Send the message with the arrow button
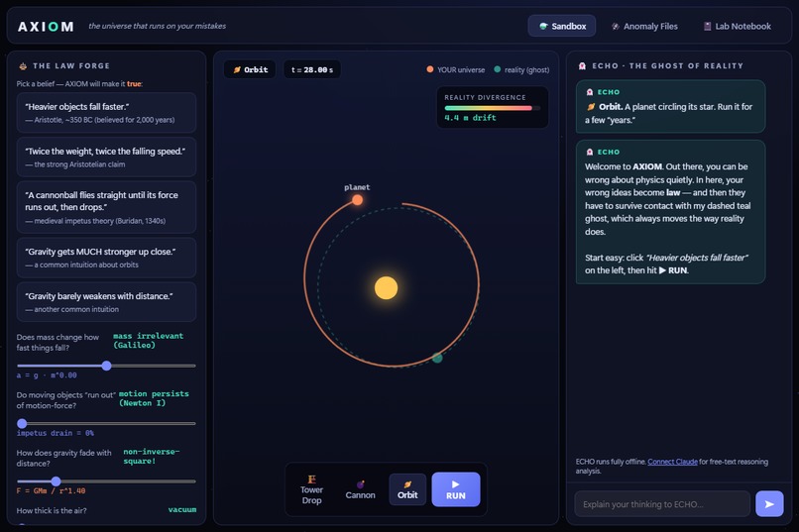 769,504
